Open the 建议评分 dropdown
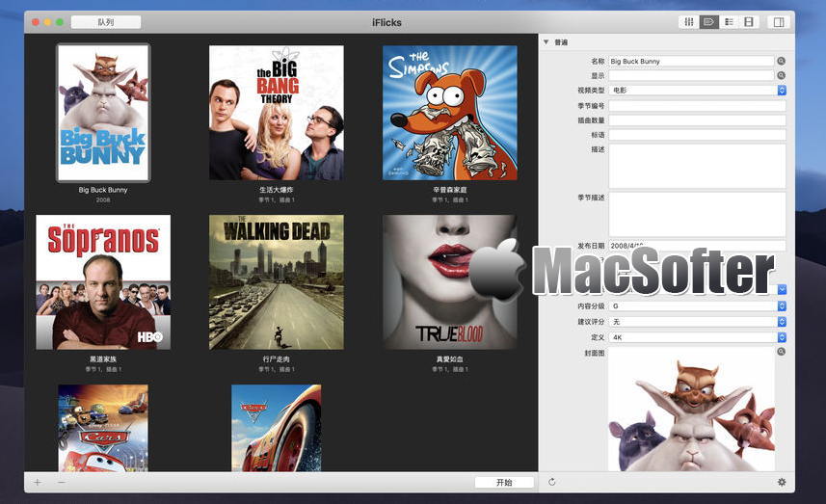 pos(698,321)
